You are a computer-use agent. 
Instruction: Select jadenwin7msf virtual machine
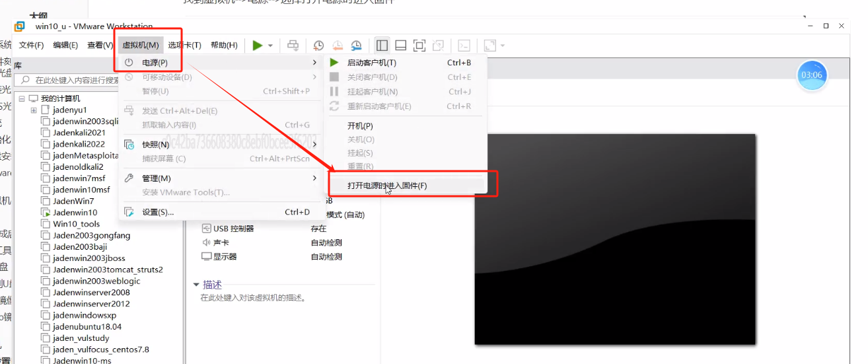pos(79,178)
